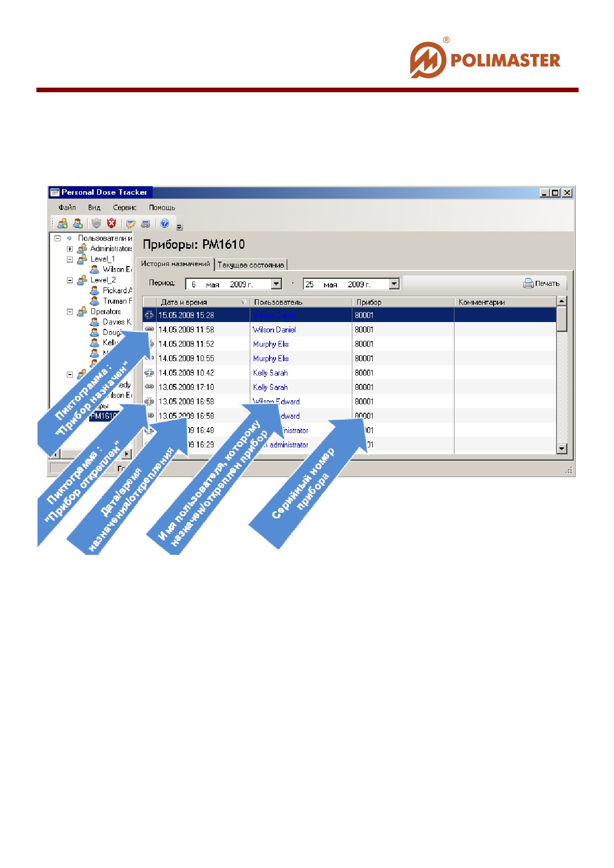This screenshot has height=868, width=614.
Task: Collapse the Пользователи root tree node
Action: click(57, 238)
